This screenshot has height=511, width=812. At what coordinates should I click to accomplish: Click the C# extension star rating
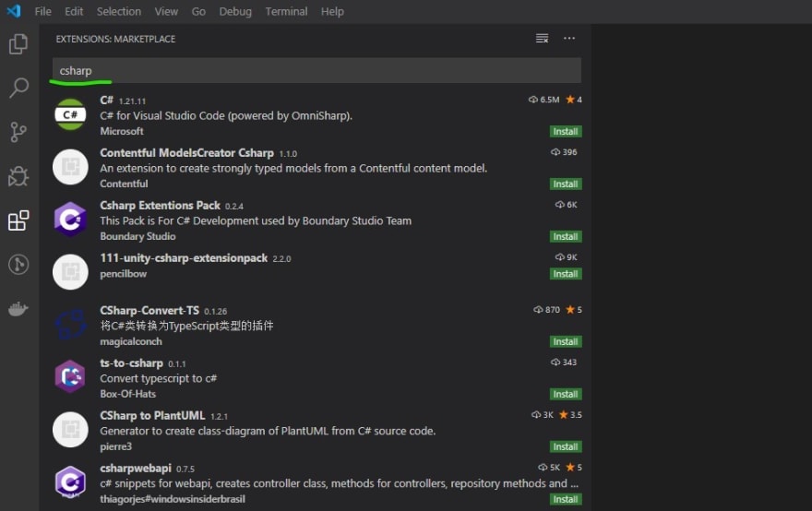click(x=574, y=100)
